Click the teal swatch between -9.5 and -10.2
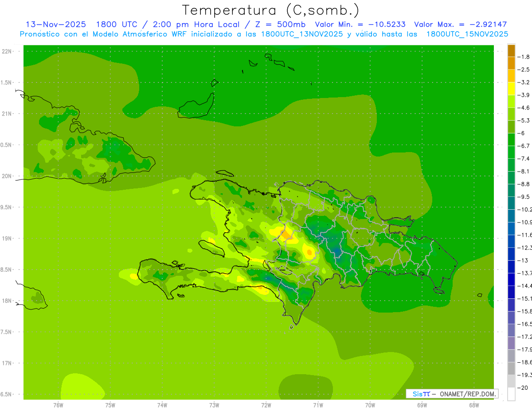Screen dimensions: 532x411 (x=511, y=203)
